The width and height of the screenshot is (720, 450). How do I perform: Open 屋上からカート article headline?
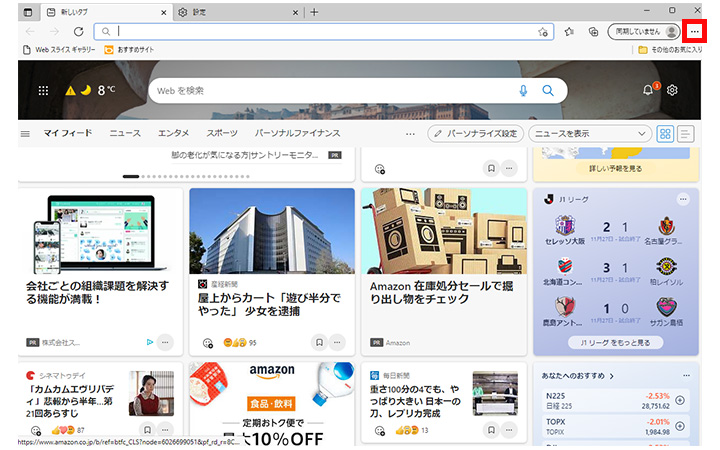[x=270, y=304]
